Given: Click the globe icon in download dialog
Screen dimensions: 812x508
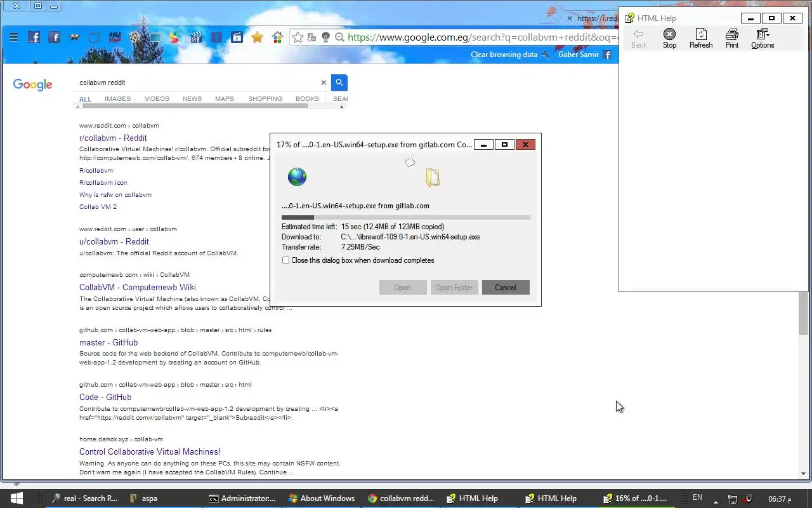Looking at the screenshot, I should (x=297, y=177).
